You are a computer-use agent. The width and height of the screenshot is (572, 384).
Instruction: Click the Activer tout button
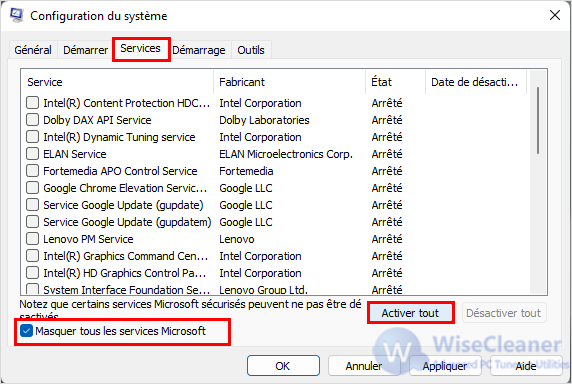[410, 313]
